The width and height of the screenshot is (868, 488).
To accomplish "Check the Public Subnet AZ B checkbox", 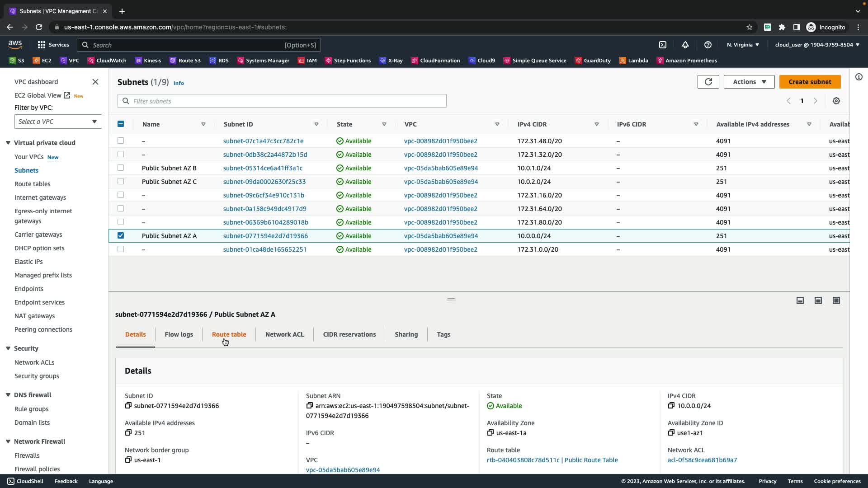I will click(121, 168).
